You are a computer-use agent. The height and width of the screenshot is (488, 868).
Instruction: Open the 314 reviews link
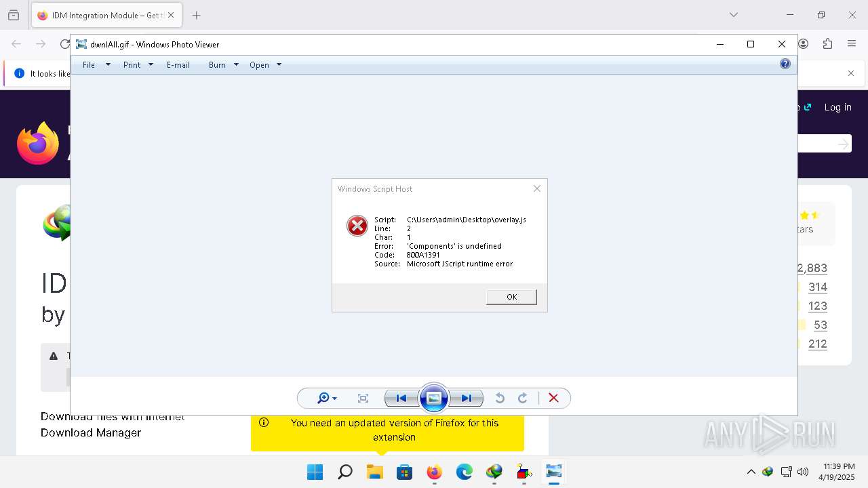coord(818,287)
